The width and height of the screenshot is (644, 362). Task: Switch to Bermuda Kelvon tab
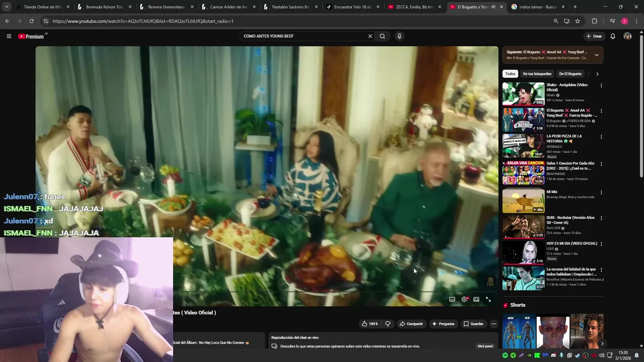(104, 7)
